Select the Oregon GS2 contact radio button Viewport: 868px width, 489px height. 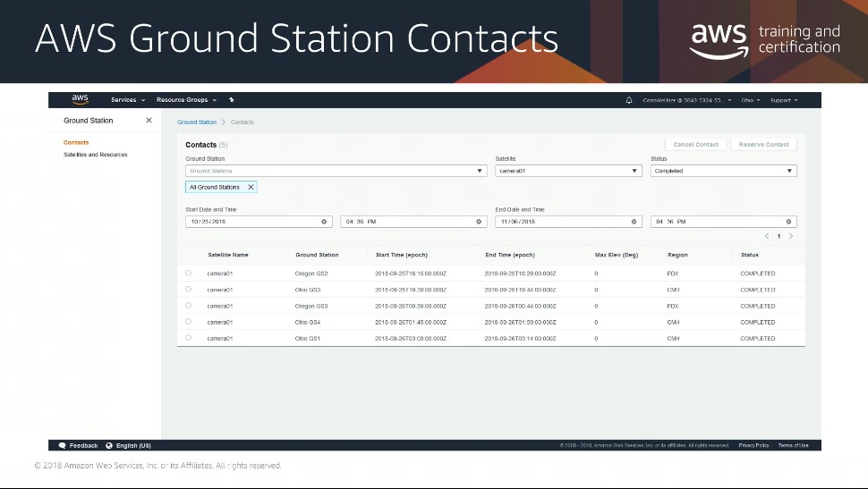pyautogui.click(x=188, y=273)
